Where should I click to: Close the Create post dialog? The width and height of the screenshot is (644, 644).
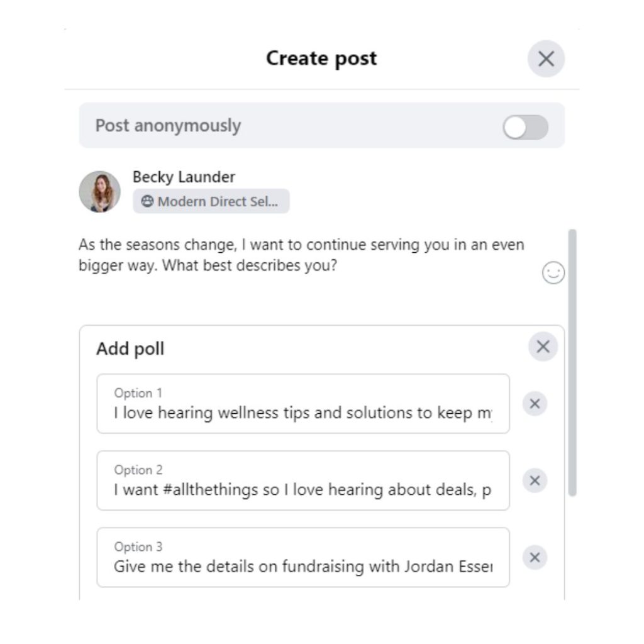(x=546, y=59)
